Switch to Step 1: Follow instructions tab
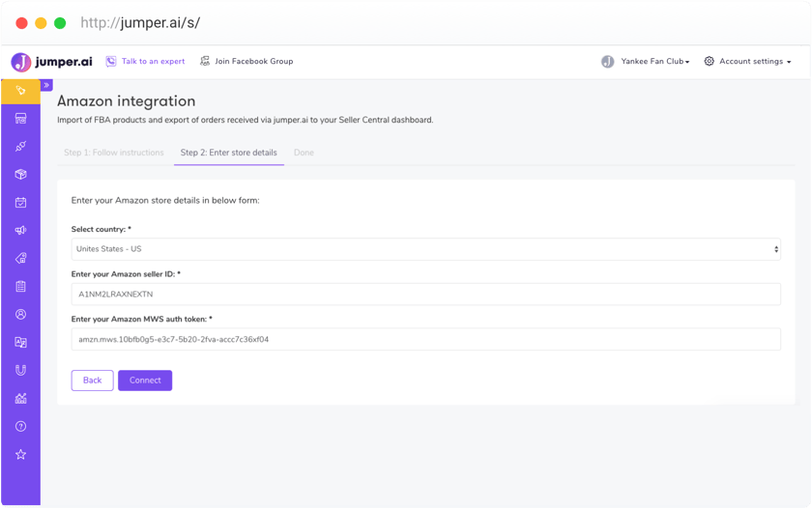The image size is (812, 508). [114, 153]
